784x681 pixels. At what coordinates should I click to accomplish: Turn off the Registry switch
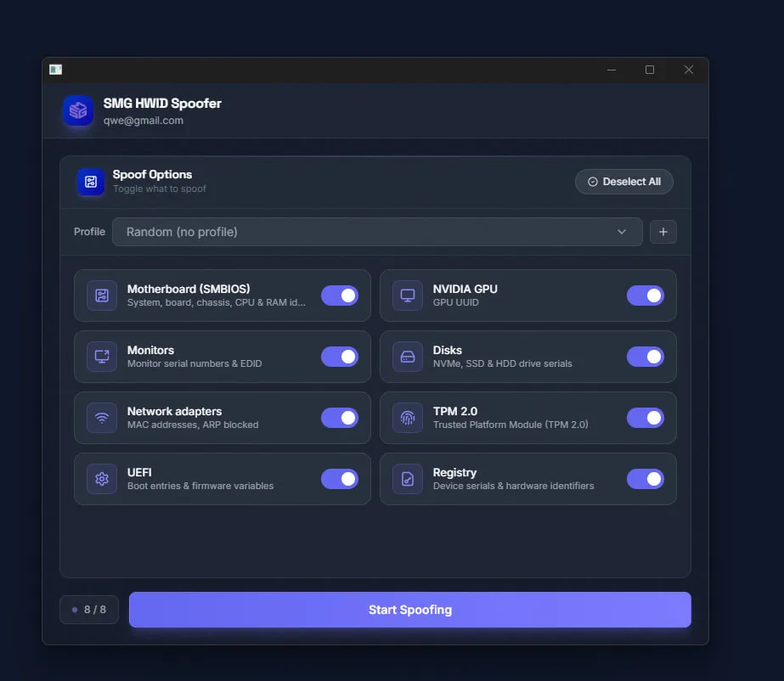point(645,479)
